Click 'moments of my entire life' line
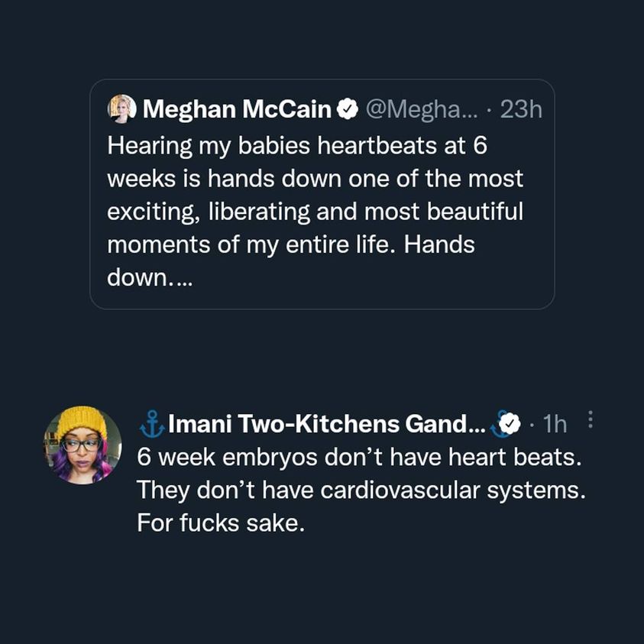The image size is (644, 644). pos(291,245)
